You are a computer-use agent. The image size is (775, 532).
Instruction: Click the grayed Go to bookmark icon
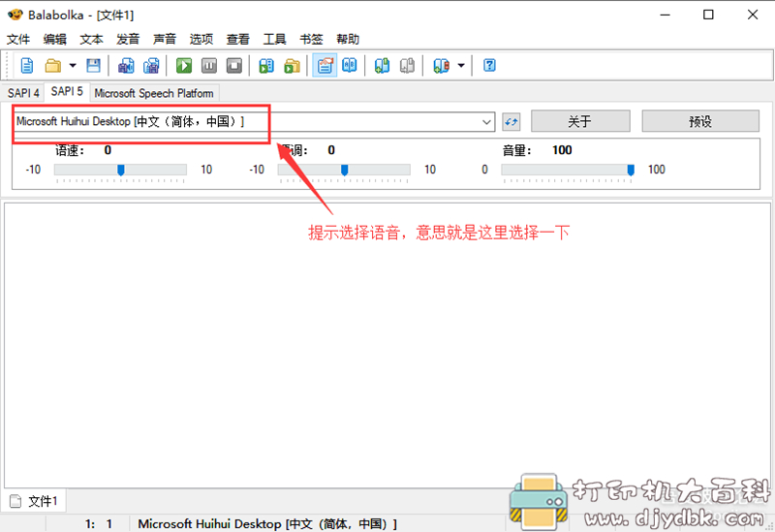pos(407,65)
